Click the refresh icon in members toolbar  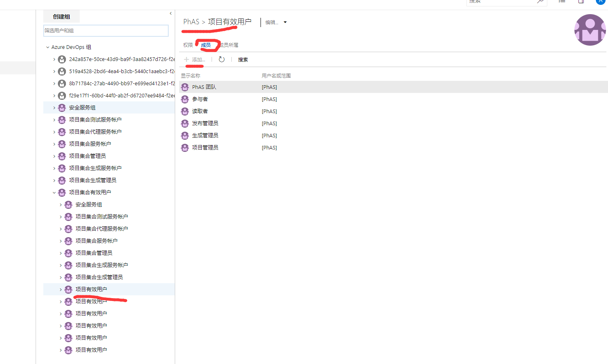222,59
